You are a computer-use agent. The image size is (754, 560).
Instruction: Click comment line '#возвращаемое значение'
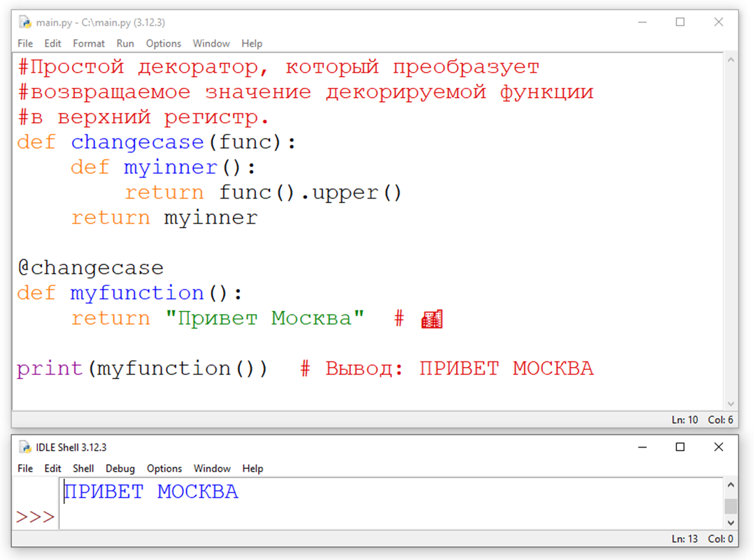pos(306,92)
